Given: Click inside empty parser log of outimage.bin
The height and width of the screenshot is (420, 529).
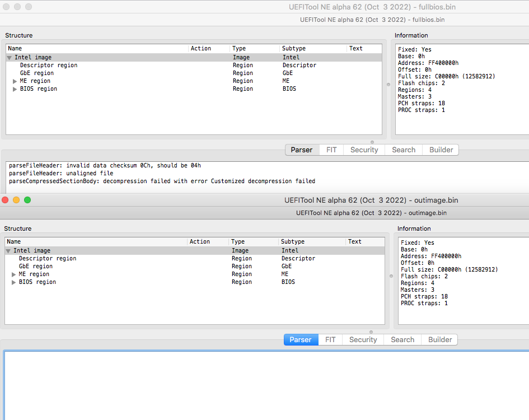Looking at the screenshot, I should pyautogui.click(x=266, y=385).
